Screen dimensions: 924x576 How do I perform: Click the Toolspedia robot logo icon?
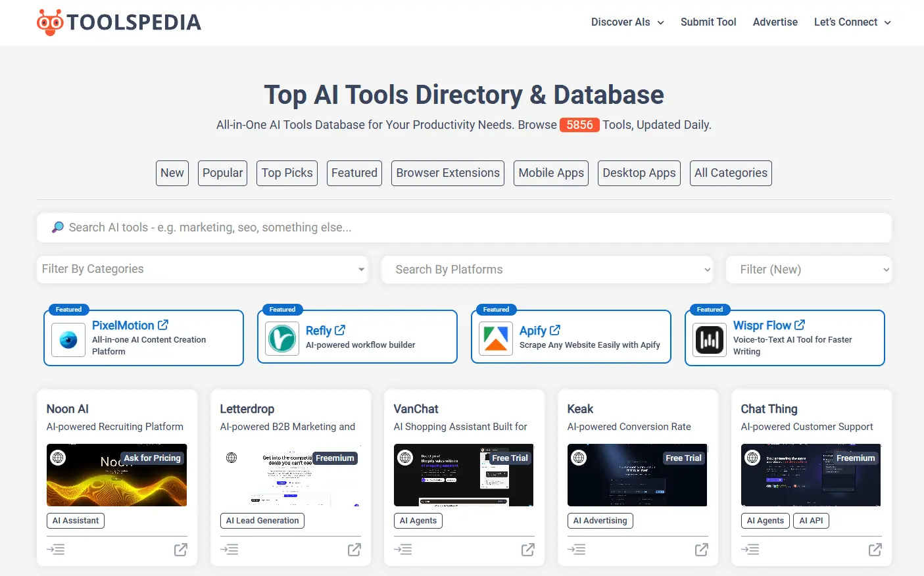point(50,22)
